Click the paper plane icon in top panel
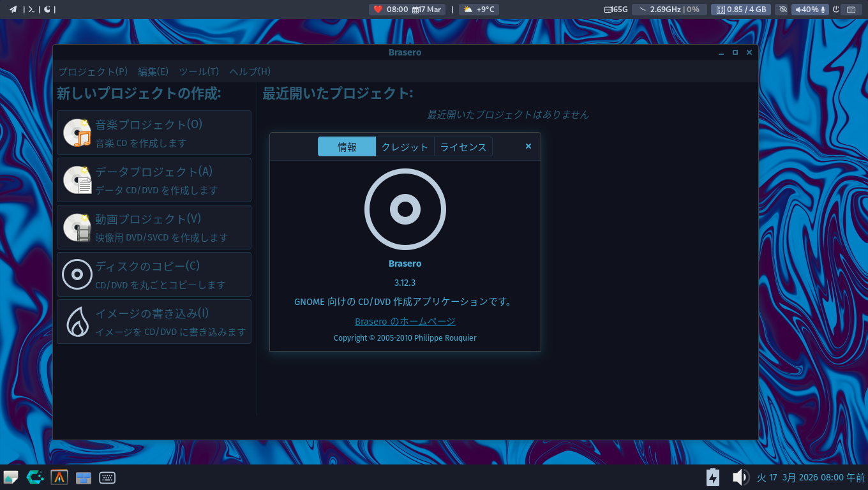868x490 pixels. (13, 9)
